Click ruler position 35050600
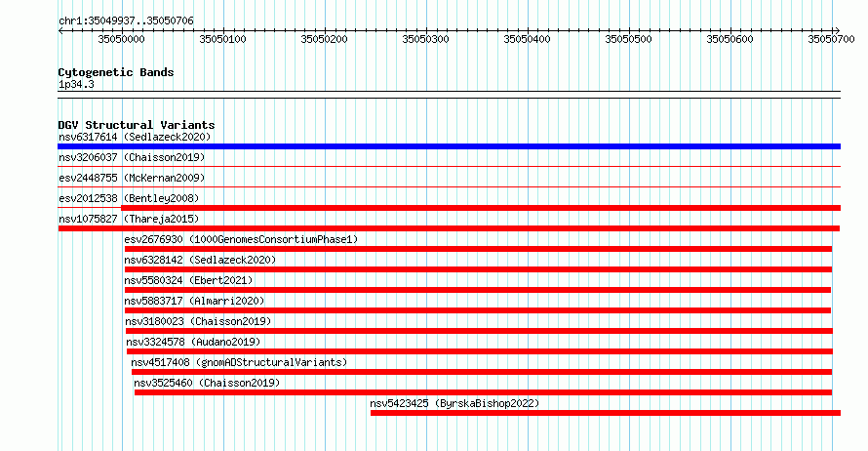This screenshot has height=451, width=868. (x=730, y=39)
